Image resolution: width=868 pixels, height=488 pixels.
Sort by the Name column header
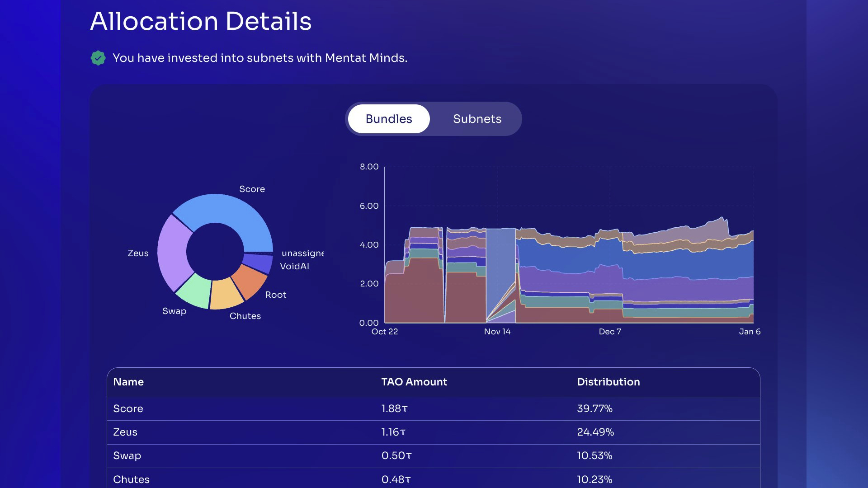128,382
